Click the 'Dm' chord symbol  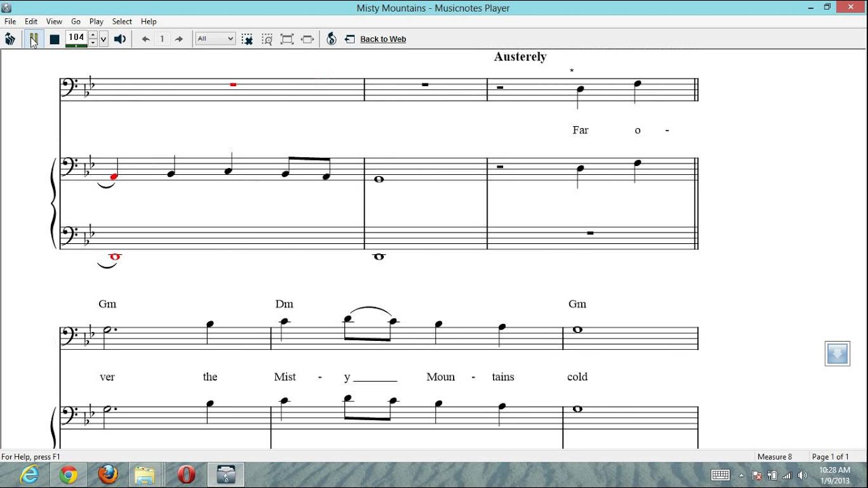pos(284,304)
